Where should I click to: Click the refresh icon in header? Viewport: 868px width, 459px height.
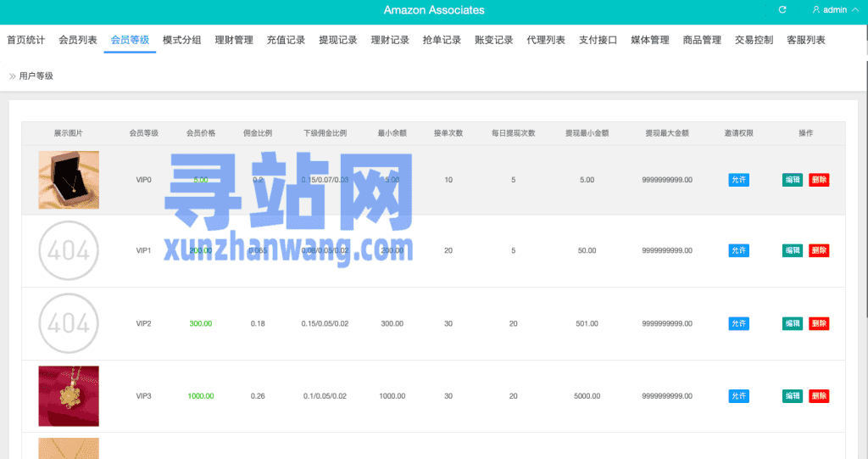(x=782, y=10)
